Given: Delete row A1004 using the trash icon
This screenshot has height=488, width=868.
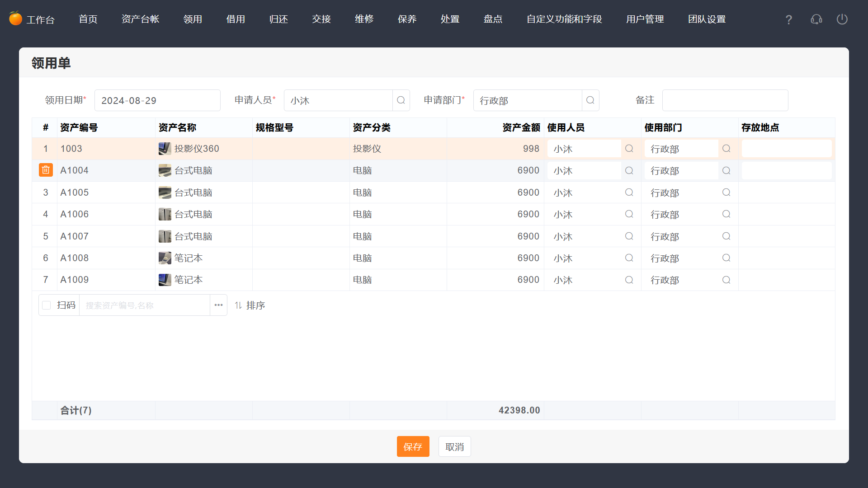Looking at the screenshot, I should click(45, 170).
